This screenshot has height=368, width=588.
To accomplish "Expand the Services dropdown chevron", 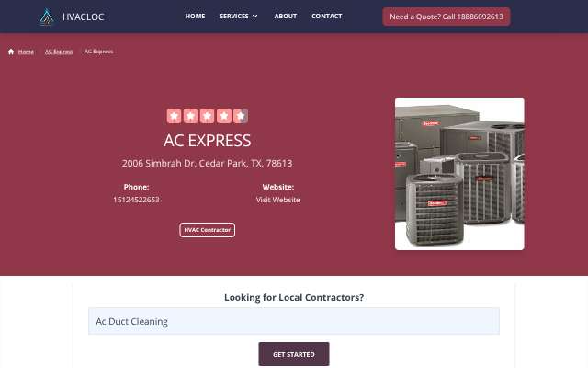I will pos(255,17).
